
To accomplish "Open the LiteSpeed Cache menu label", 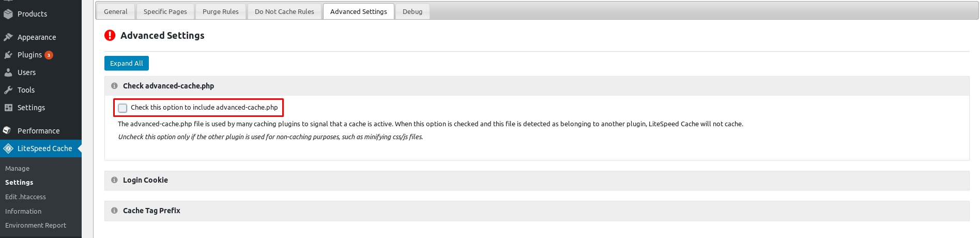I will [45, 148].
